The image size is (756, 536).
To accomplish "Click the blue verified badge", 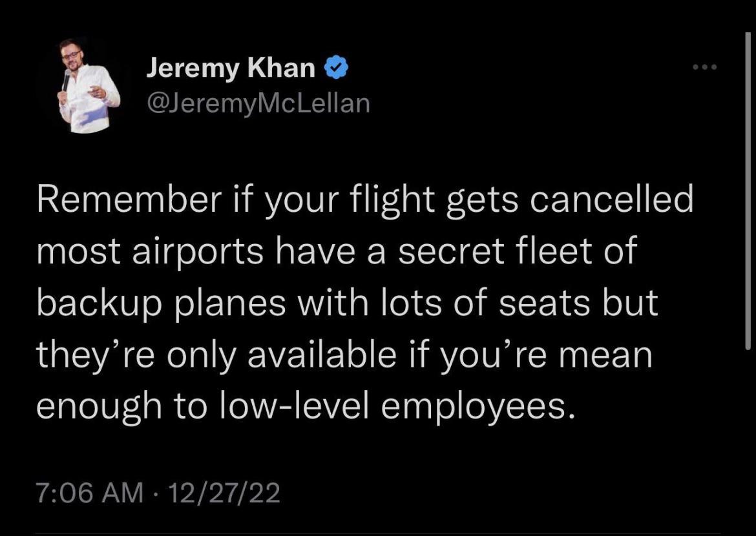I will click(337, 68).
